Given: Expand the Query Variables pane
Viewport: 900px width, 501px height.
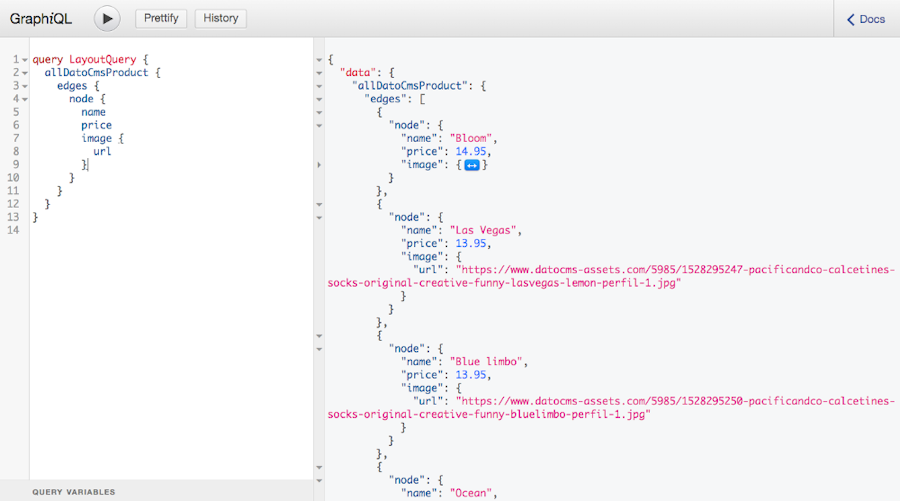Looking at the screenshot, I should click(73, 492).
